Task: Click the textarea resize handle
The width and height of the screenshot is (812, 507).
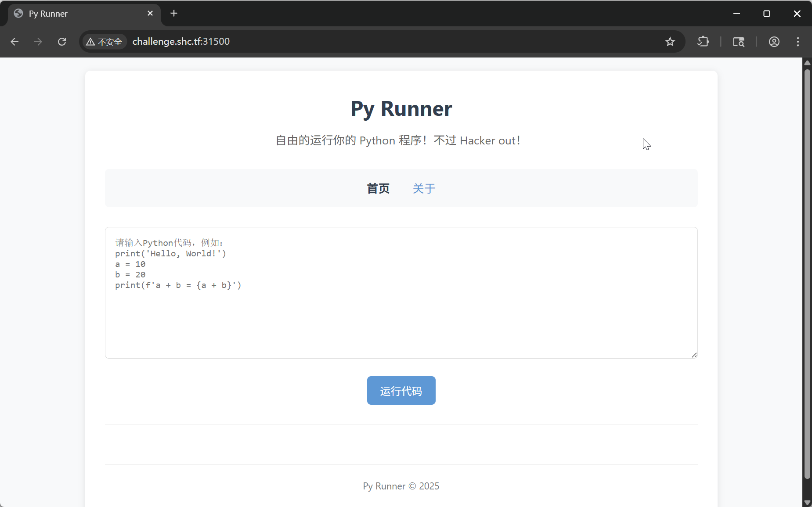Action: [694, 355]
